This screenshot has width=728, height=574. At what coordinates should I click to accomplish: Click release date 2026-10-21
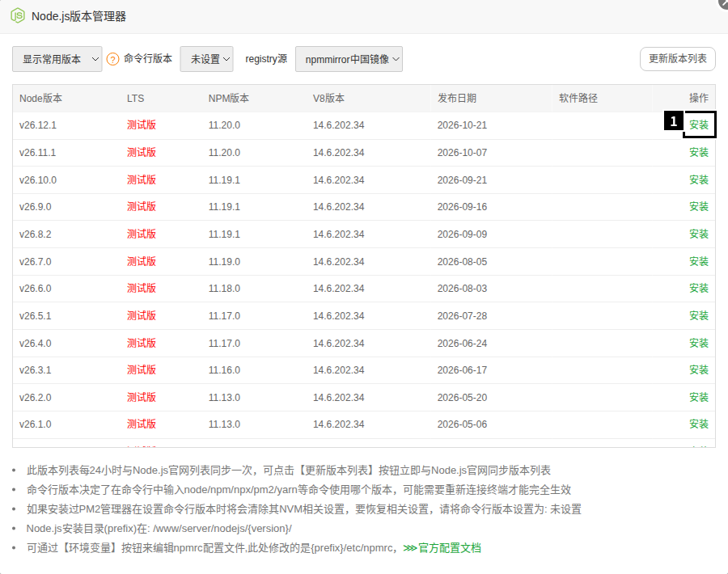tap(462, 125)
